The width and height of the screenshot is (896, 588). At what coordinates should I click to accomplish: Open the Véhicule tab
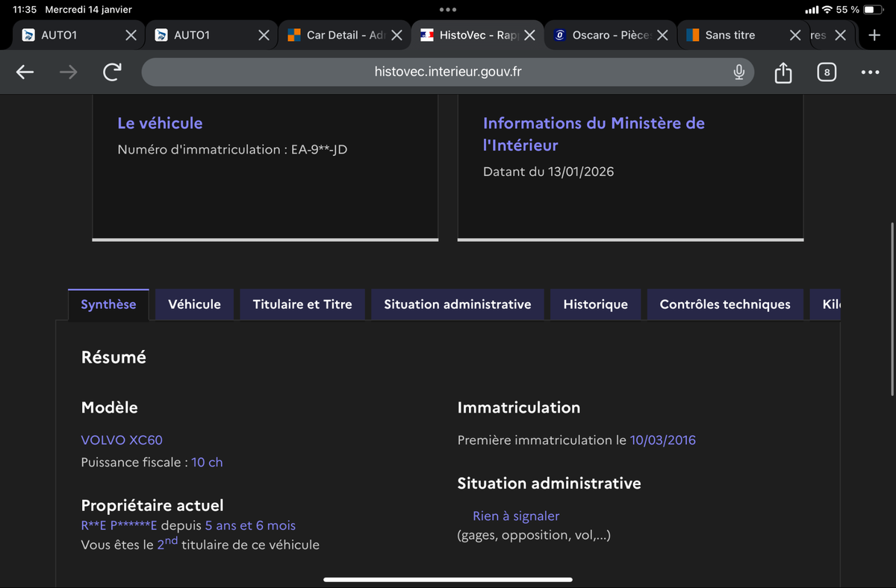click(x=194, y=304)
